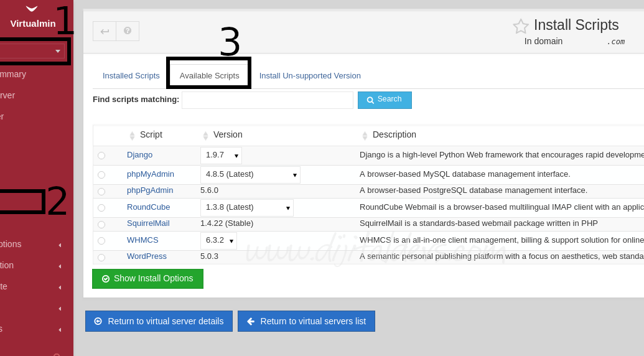Click SquirrelMail version 1.4.22 (Stable)
The width and height of the screenshot is (644, 356).
point(226,223)
